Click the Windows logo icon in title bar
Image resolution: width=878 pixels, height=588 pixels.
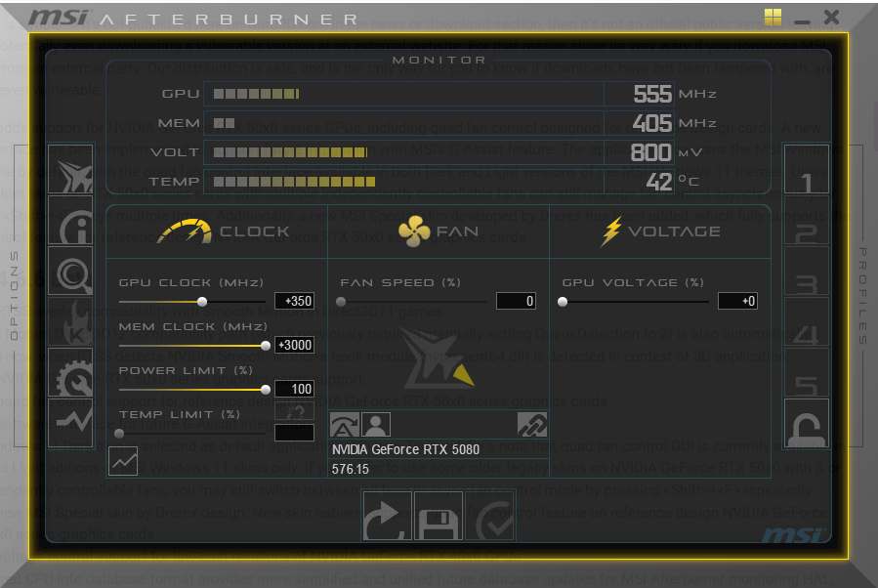773,17
